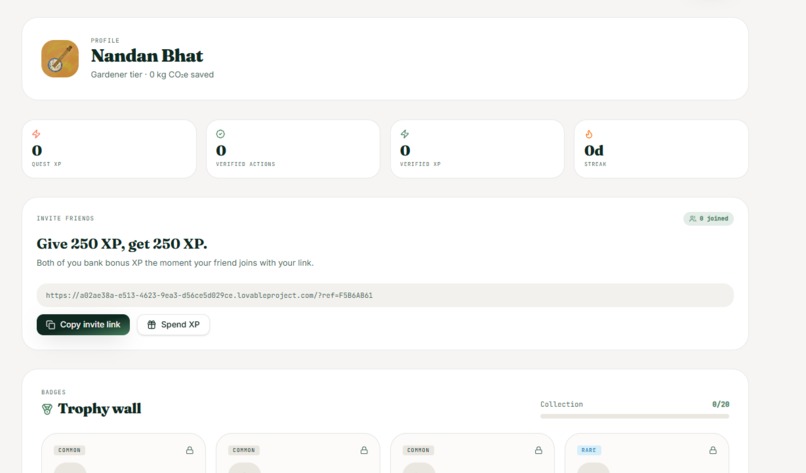Click the 0 joined badge
This screenshot has height=473, width=806.
point(708,219)
